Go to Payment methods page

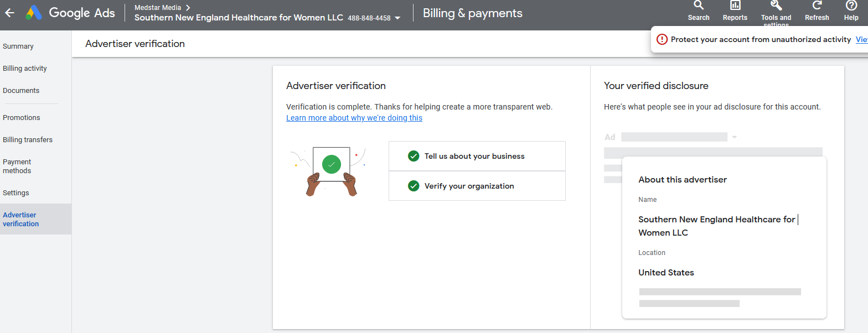17,166
